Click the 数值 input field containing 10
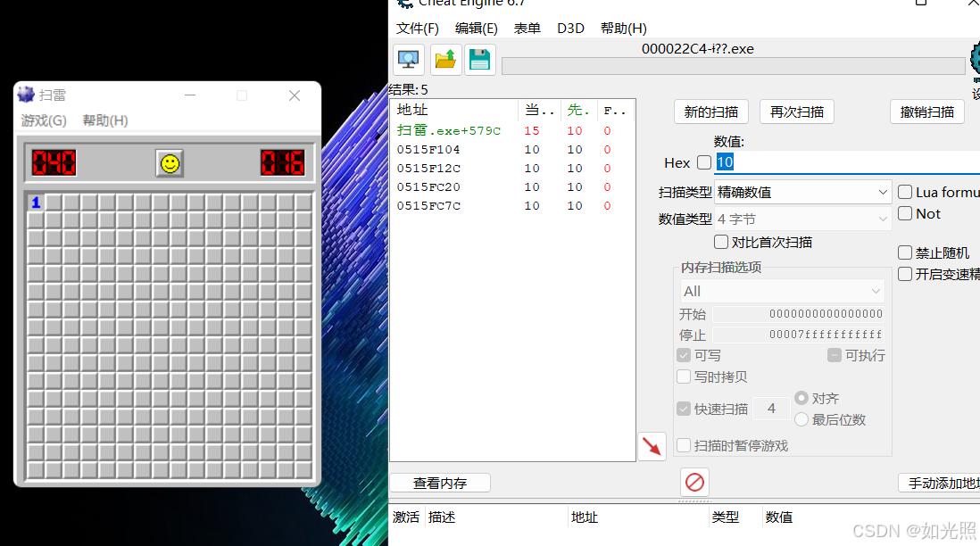 847,162
